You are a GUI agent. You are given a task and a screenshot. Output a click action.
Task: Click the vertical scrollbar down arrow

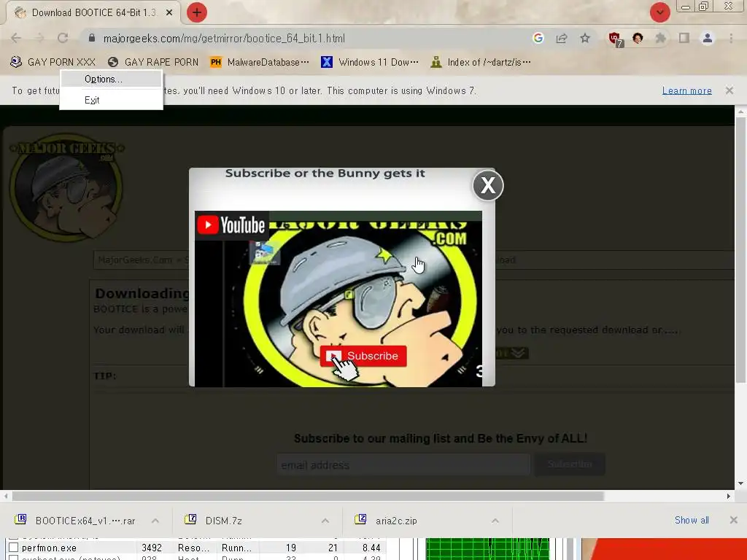[740, 484]
